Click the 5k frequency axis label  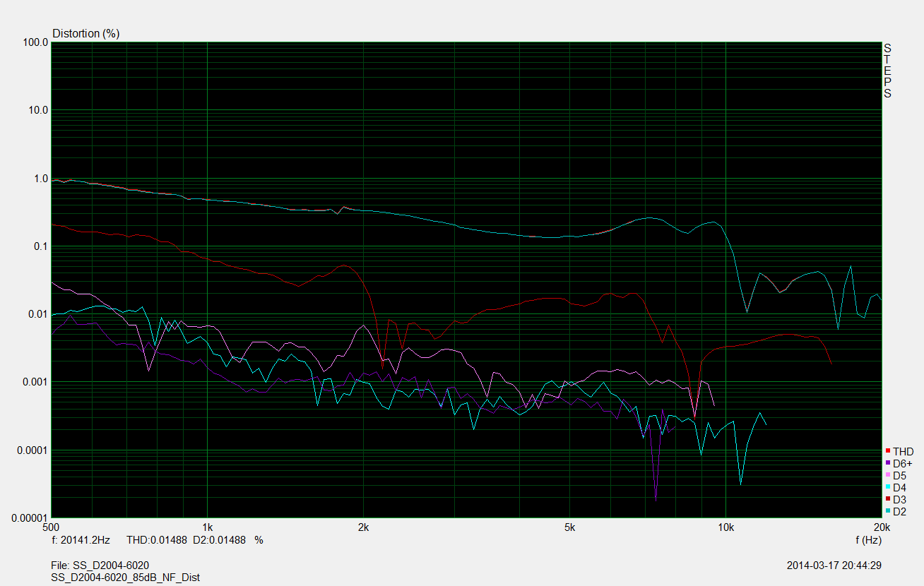(569, 527)
